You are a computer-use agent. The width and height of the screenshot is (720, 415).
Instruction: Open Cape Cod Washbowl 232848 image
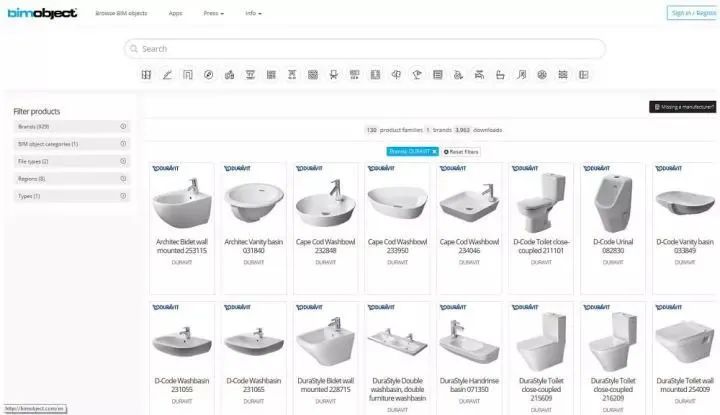pyautogui.click(x=326, y=203)
